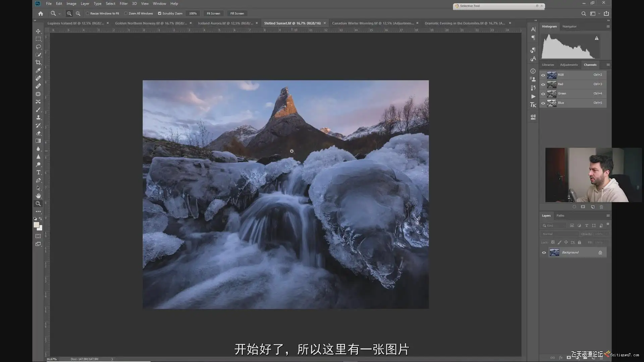The height and width of the screenshot is (362, 644).
Task: Enable Resize Windows to Fit checkbox
Action: click(88, 13)
